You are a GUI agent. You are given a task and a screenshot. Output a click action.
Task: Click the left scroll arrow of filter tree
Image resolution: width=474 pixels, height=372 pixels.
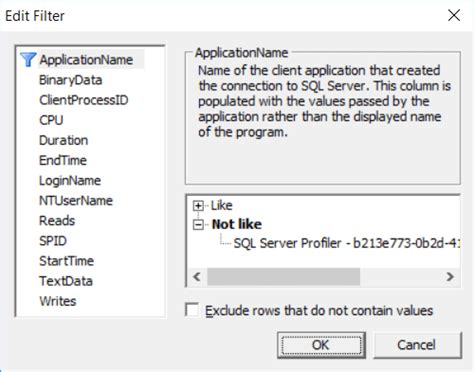(x=197, y=277)
